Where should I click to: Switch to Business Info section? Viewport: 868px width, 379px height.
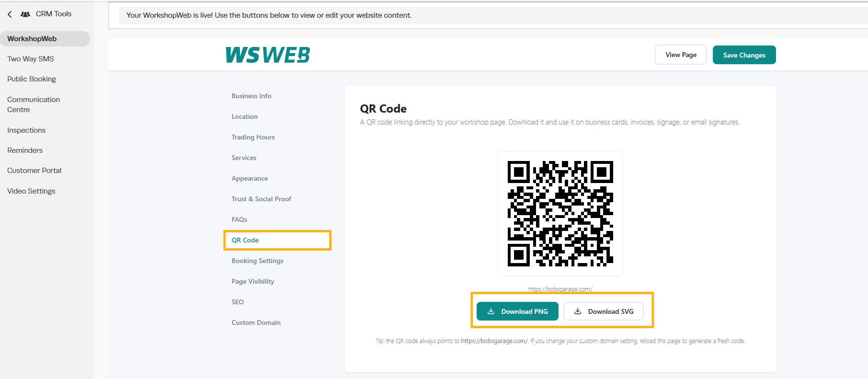coord(251,96)
